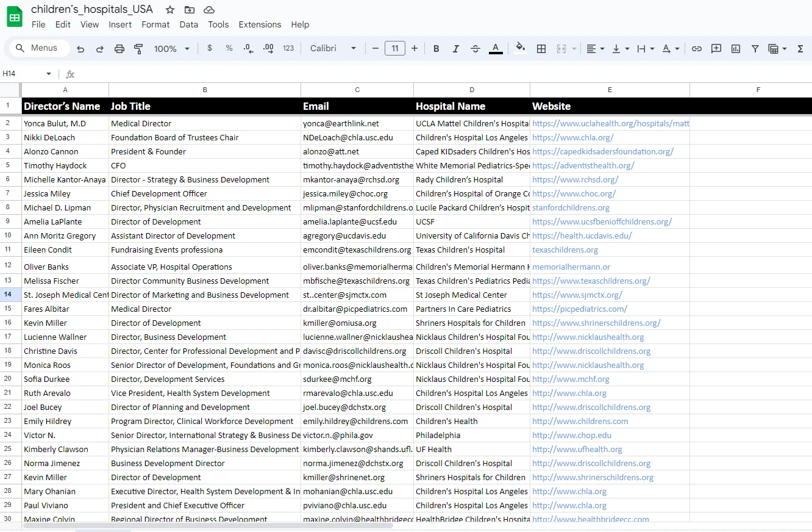Image resolution: width=812 pixels, height=532 pixels.
Task: Open Google Sheets home logo
Action: pos(15,16)
